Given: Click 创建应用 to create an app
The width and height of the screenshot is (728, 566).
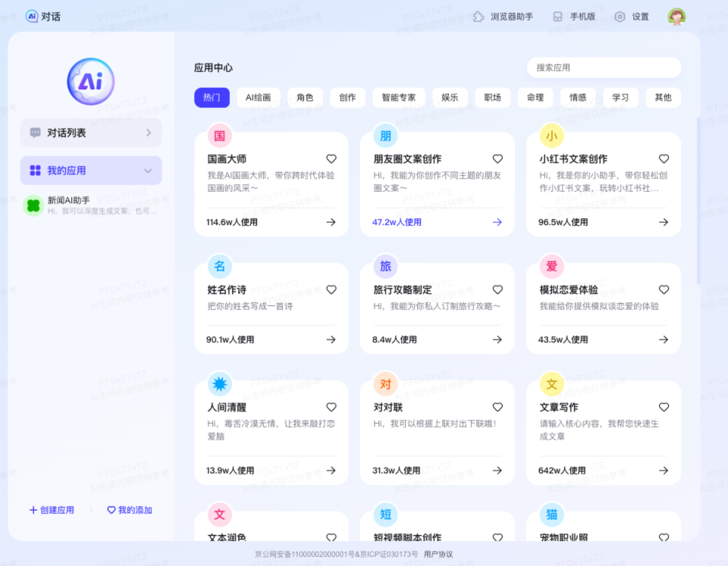Looking at the screenshot, I should tap(52, 510).
